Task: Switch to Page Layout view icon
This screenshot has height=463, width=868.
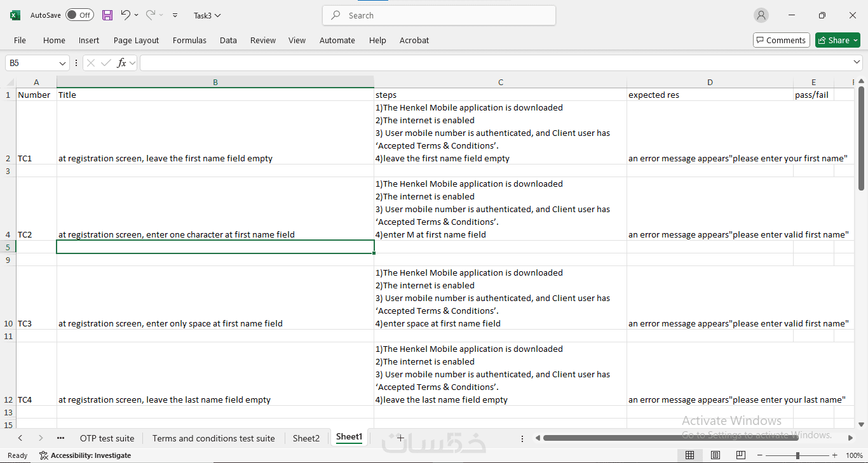Action: [715, 455]
